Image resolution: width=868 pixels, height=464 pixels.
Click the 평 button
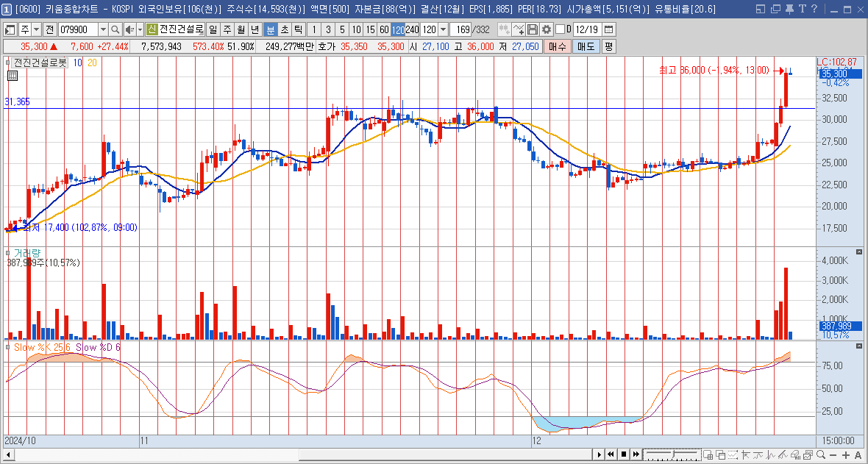pos(609,46)
